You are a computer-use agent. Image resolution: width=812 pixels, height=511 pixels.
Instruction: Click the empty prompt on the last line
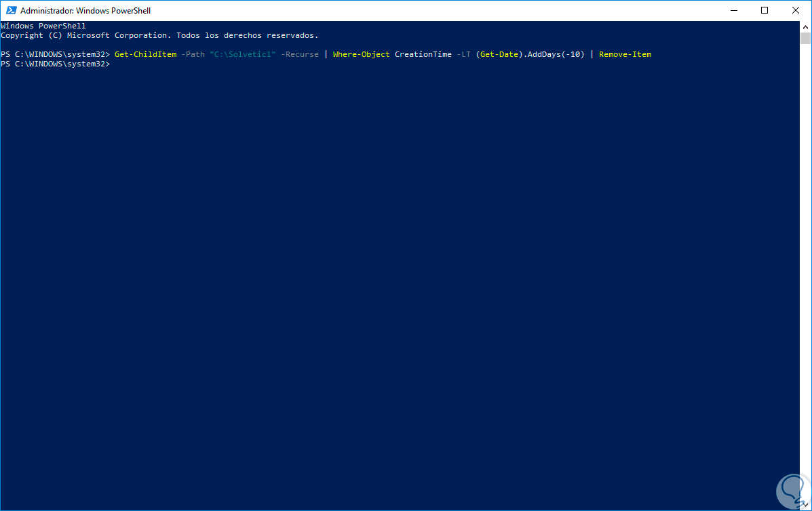click(x=56, y=64)
